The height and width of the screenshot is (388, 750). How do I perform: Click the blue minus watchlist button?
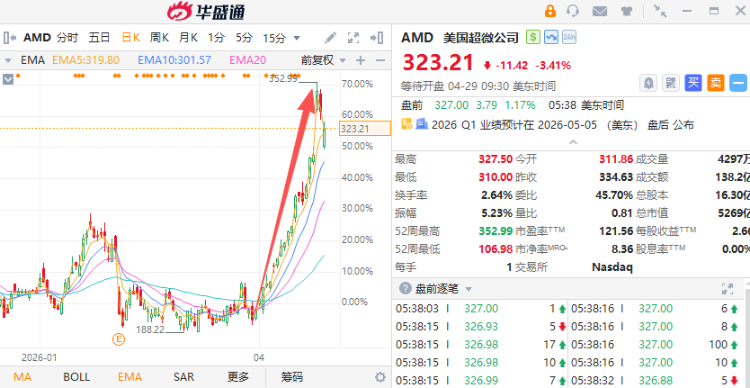739,83
